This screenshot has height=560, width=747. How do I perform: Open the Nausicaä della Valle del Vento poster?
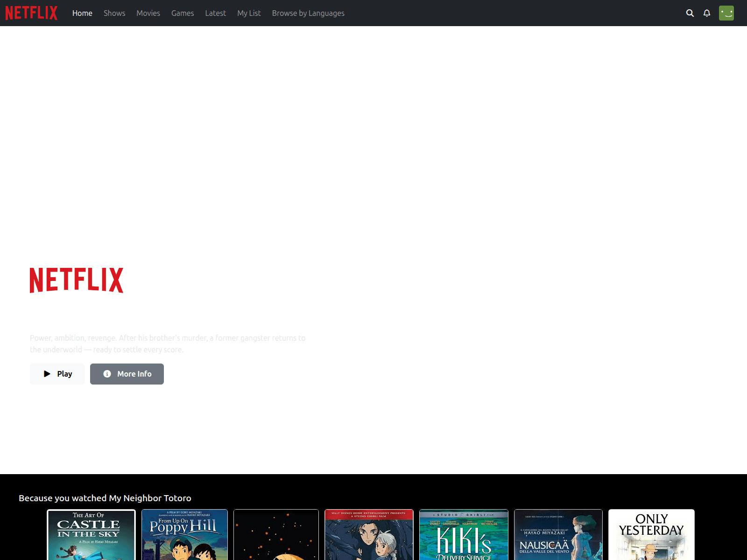(x=558, y=535)
